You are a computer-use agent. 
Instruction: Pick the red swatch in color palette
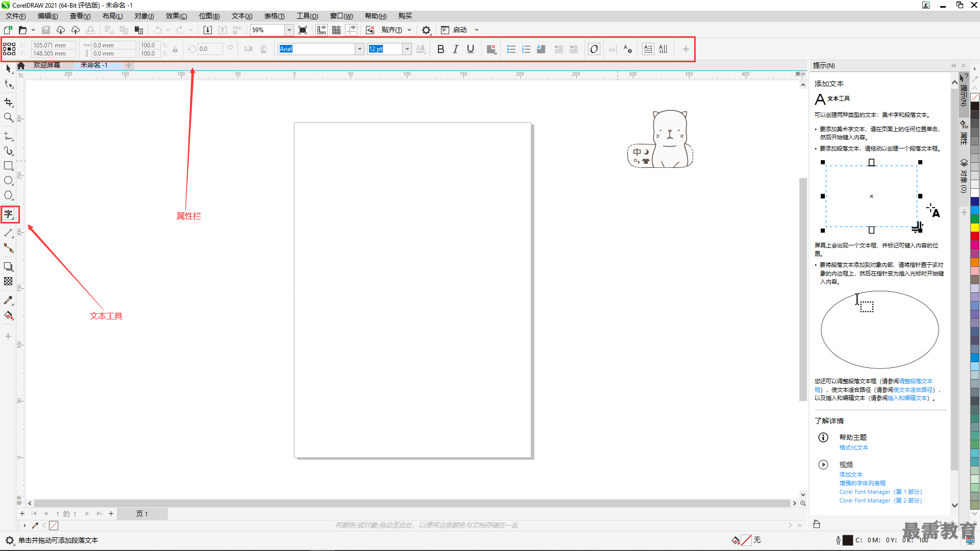point(974,236)
